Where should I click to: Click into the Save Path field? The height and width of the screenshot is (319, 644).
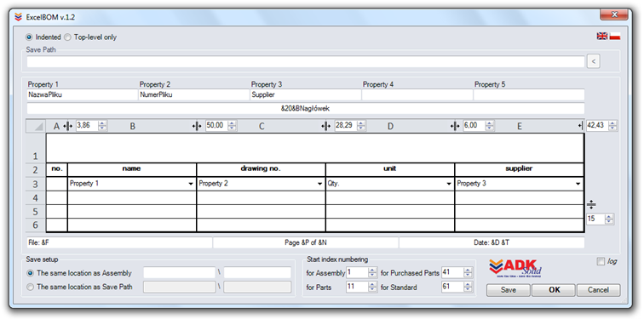[306, 62]
